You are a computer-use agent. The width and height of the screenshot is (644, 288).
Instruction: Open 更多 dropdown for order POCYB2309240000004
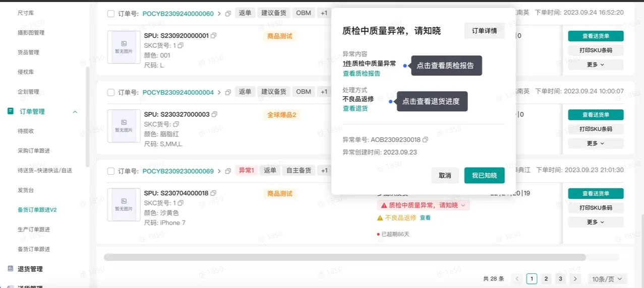point(596,143)
